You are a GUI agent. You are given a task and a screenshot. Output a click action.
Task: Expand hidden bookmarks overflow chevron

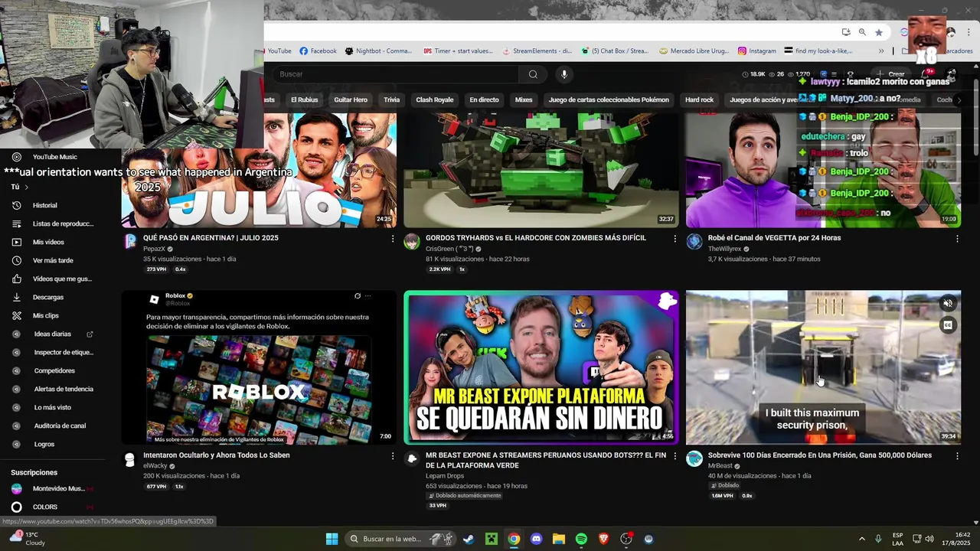coord(881,51)
